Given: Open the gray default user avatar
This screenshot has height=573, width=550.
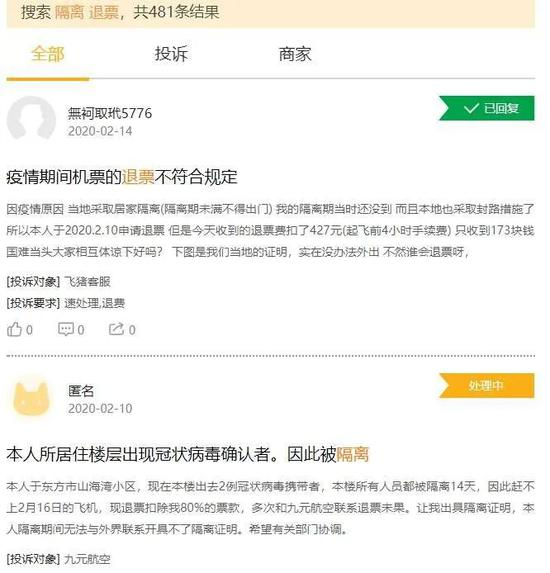Looking at the screenshot, I should 31,119.
